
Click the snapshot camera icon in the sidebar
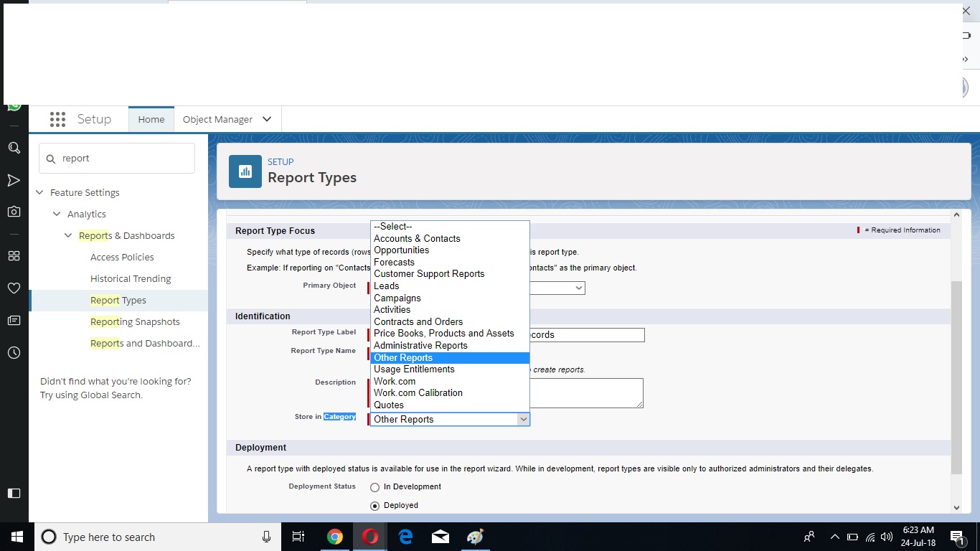click(14, 212)
